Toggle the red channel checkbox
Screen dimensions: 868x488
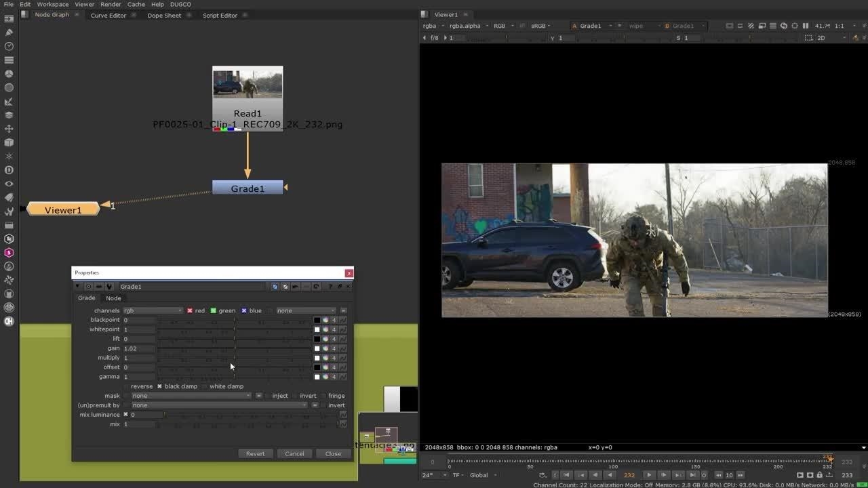pyautogui.click(x=190, y=310)
